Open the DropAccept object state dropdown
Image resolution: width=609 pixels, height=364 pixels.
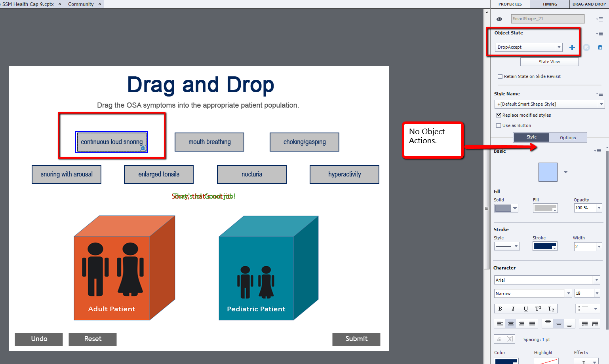point(529,47)
